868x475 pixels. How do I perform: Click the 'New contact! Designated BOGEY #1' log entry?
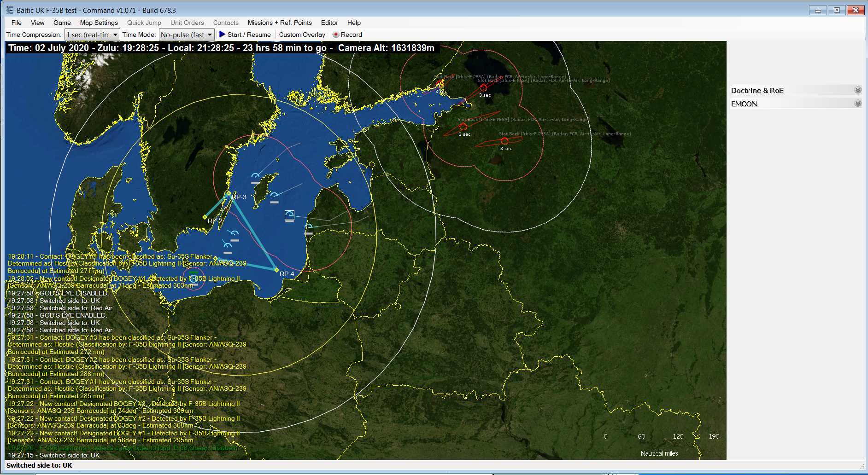(124, 437)
